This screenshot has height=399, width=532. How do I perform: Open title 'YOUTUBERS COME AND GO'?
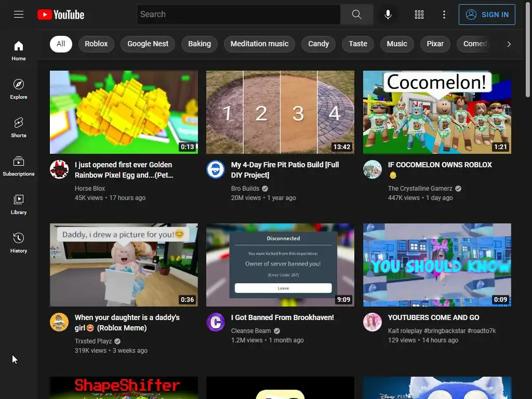[434, 317]
